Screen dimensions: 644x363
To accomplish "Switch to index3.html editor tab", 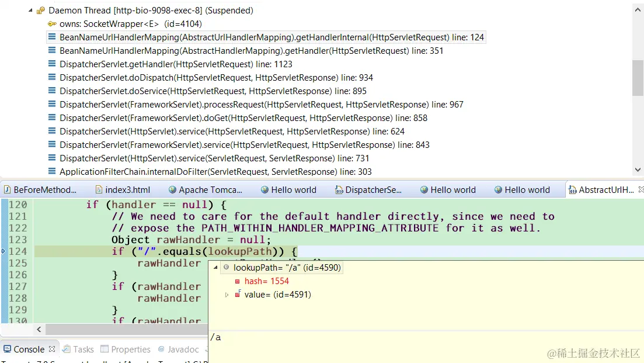I will click(123, 190).
